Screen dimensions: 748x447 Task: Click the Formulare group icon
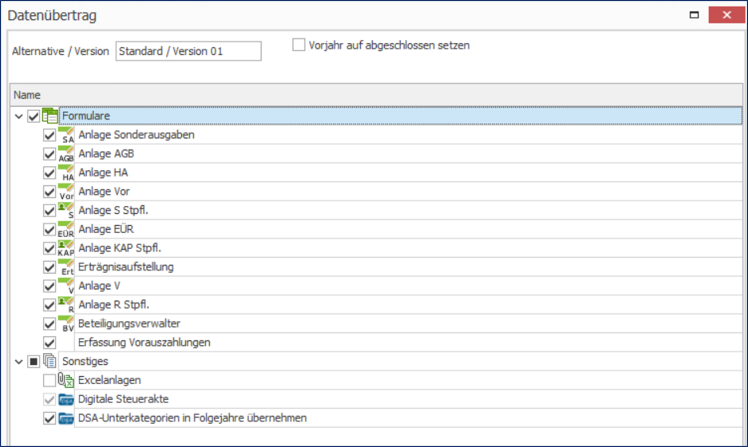point(50,116)
